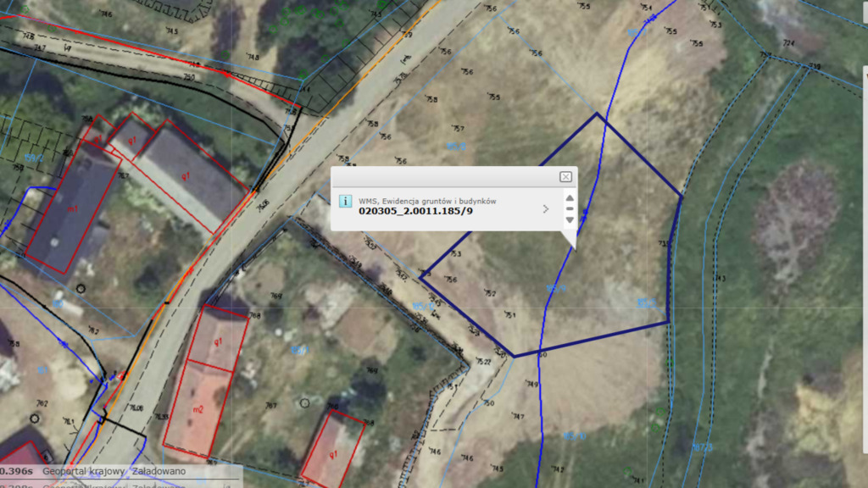Click the bottom corner vertex of highlighted parcel
This screenshot has width=868, height=488.
pyautogui.click(x=514, y=356)
